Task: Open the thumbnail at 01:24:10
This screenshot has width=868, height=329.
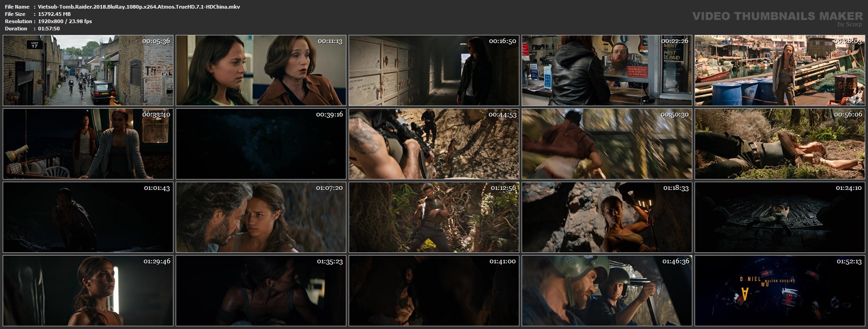Action: 780,217
